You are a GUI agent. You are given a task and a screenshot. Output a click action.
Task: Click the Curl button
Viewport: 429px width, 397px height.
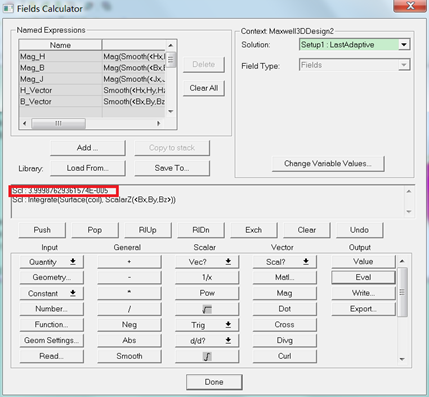click(285, 356)
